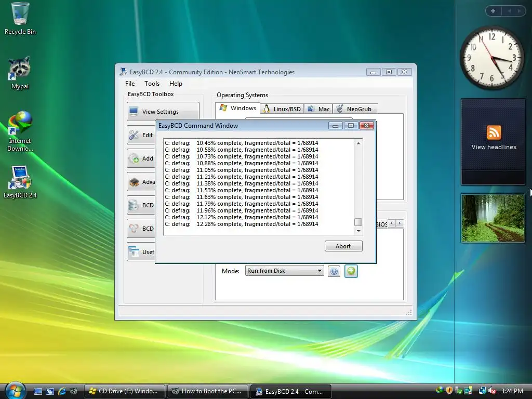The image size is (532, 399).
Task: Open the File menu in EasyBCD
Action: point(129,84)
